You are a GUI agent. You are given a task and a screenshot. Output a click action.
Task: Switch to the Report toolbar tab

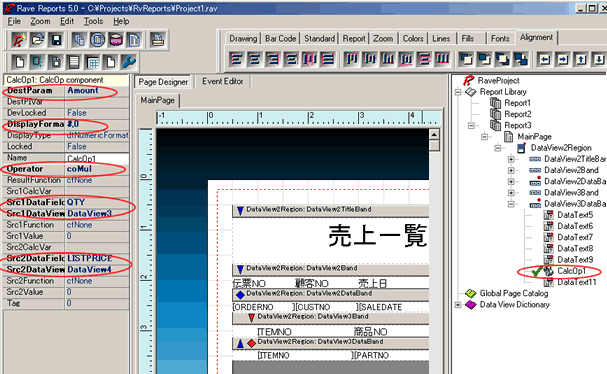[x=354, y=39]
